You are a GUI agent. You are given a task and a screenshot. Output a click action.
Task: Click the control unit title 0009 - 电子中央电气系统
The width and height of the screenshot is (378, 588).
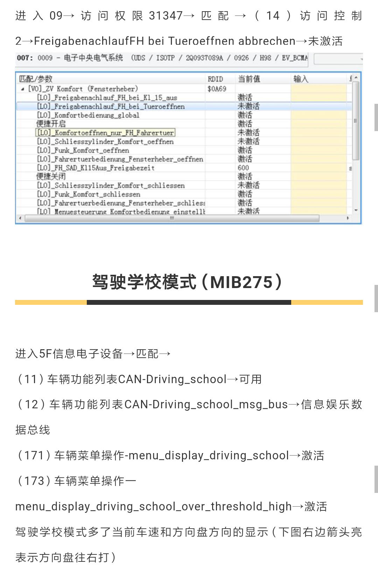[x=80, y=58]
